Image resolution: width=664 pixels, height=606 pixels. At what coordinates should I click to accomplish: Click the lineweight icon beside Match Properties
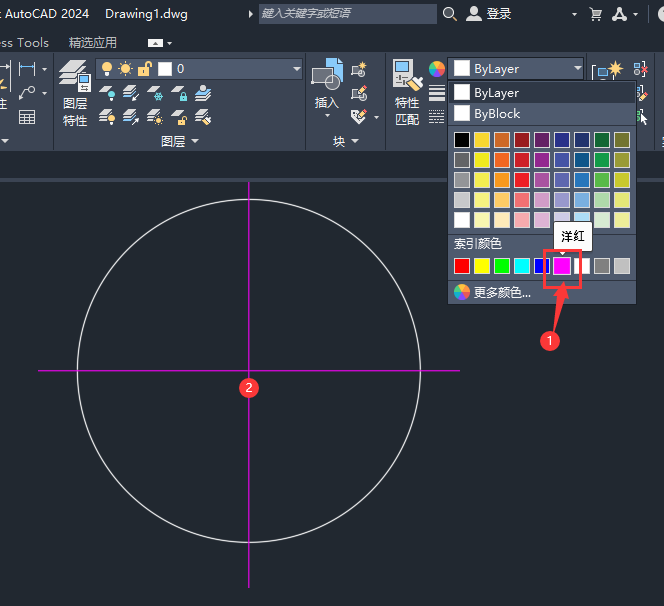pos(437,93)
